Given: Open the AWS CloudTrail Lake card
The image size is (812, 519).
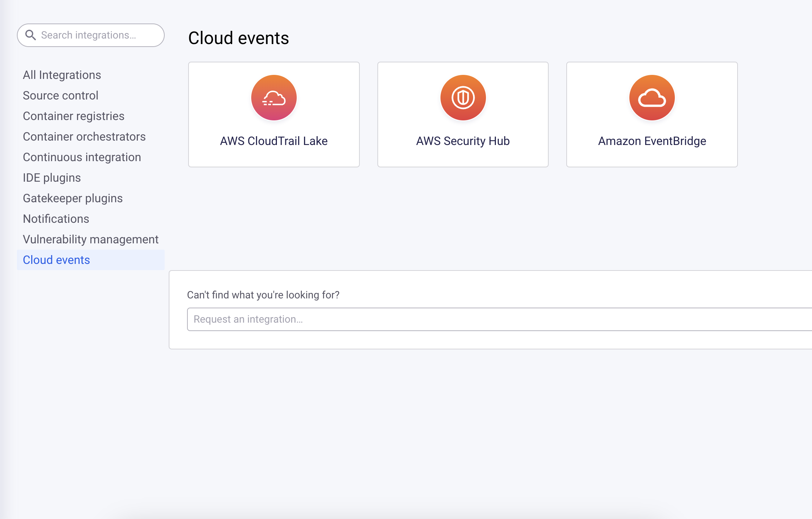Looking at the screenshot, I should 274,115.
